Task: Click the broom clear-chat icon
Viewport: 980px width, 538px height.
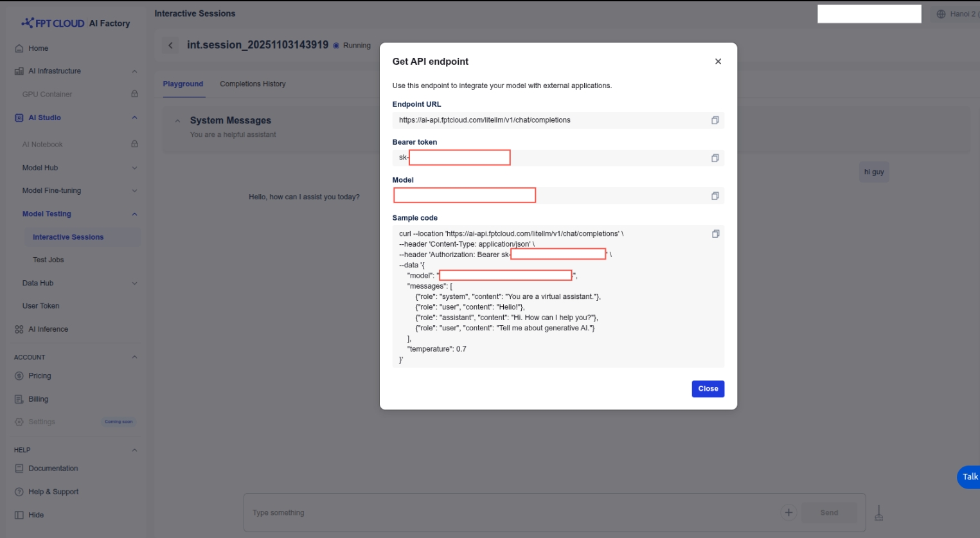Action: click(878, 513)
